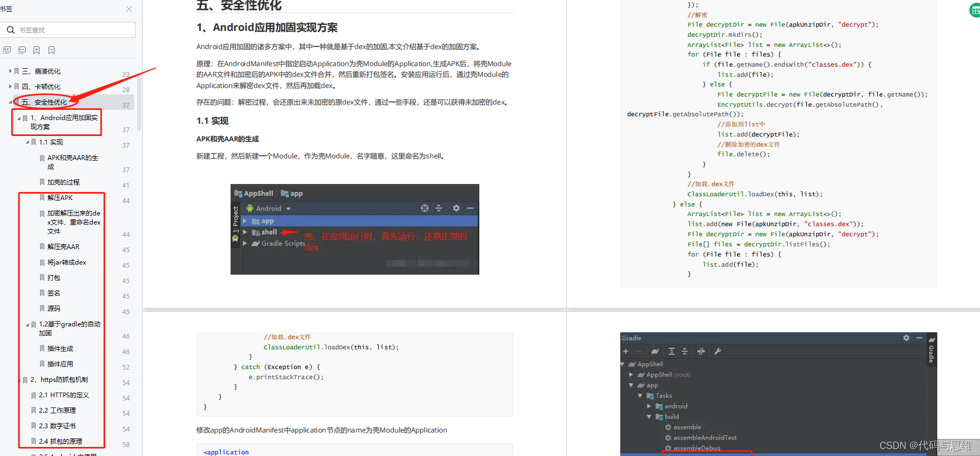Screen dimensions: 980x456
Task: Click the bookmark icon beside 解压APK
Action: pos(42,197)
